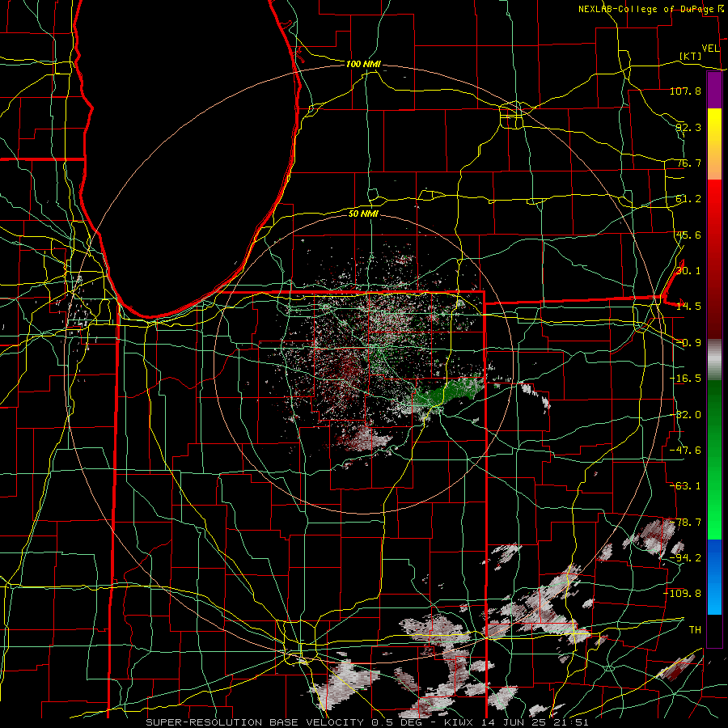This screenshot has width=728, height=728.
Task: Click the -63.1 velocity scale value
Action: click(685, 486)
